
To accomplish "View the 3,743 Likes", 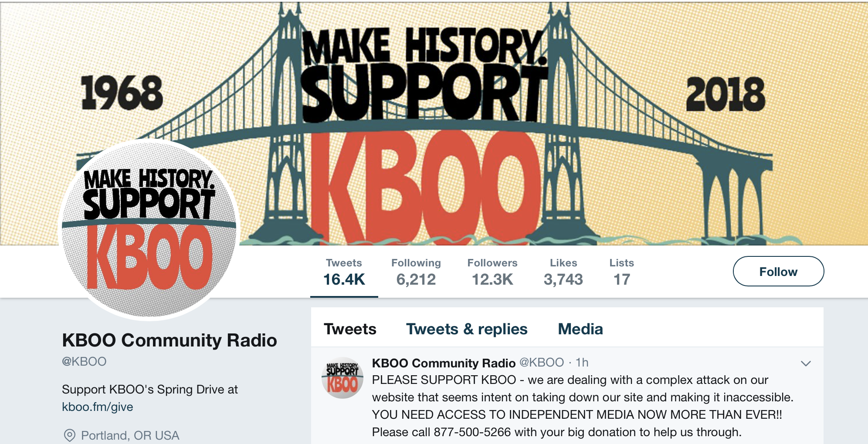I will [563, 272].
